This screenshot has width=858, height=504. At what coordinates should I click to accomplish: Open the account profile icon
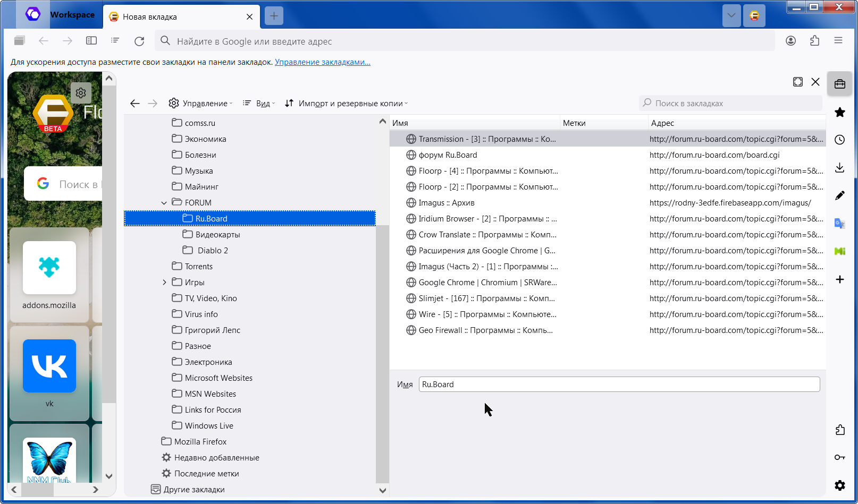point(791,41)
